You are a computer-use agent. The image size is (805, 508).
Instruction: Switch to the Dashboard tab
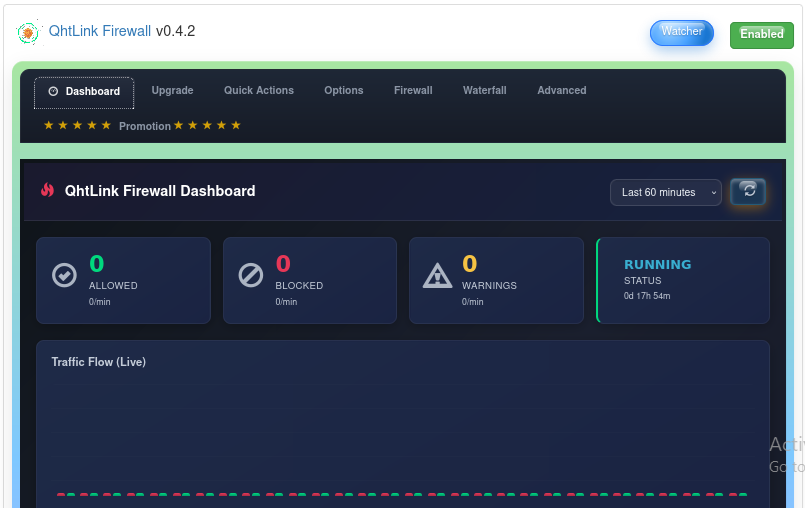[84, 93]
